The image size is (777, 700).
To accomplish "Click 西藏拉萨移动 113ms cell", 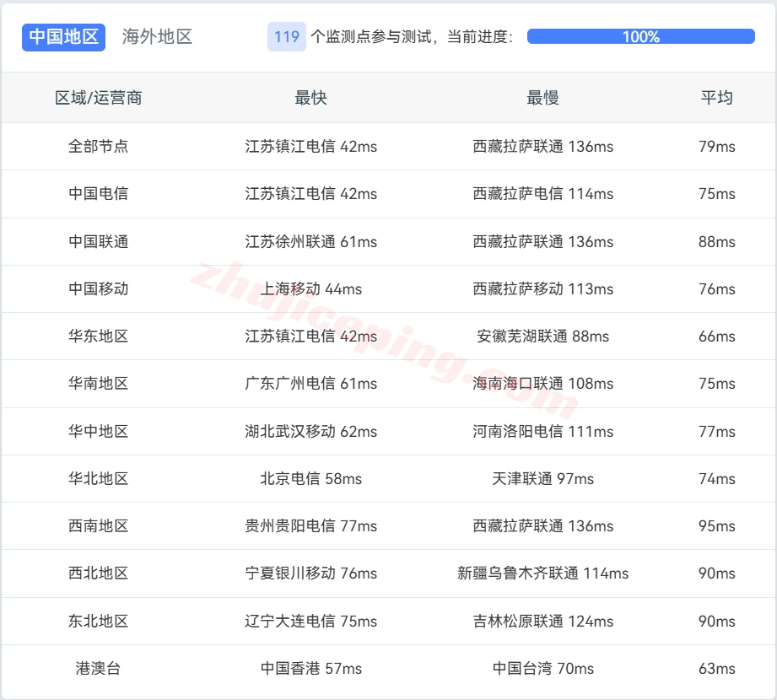I will point(542,288).
